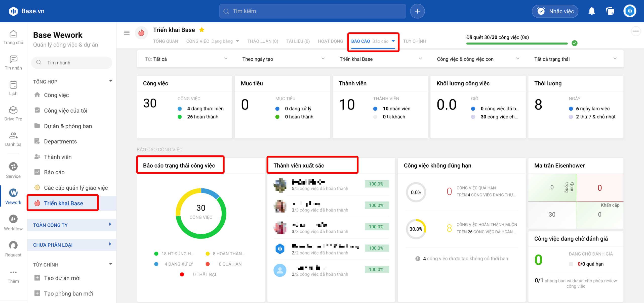Click the Tìm kiếm search field

(x=312, y=11)
